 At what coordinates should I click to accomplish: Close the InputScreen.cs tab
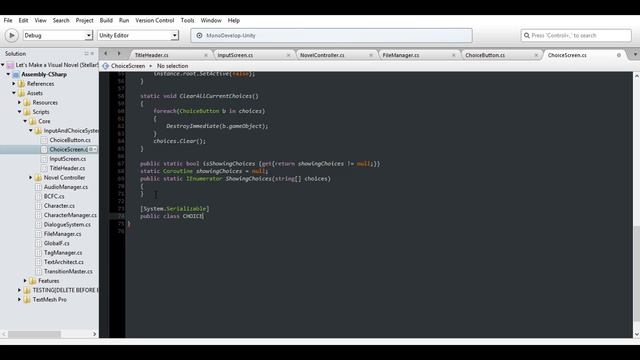point(289,55)
